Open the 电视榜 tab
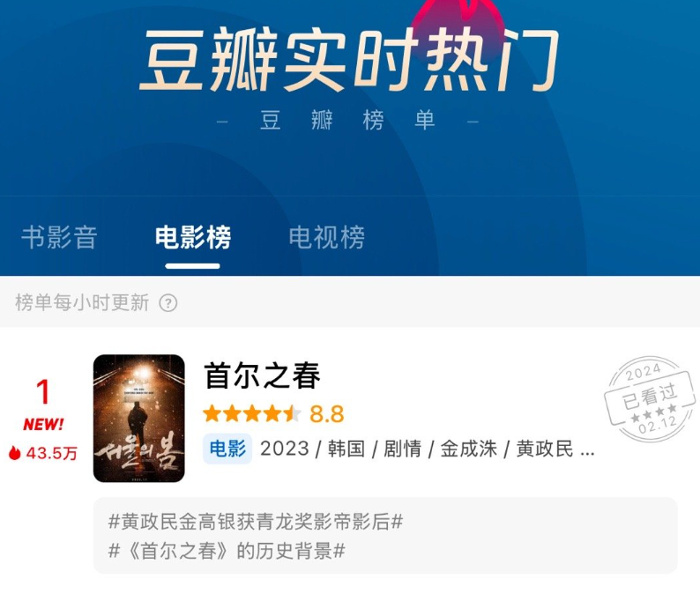The height and width of the screenshot is (594, 700). click(327, 237)
